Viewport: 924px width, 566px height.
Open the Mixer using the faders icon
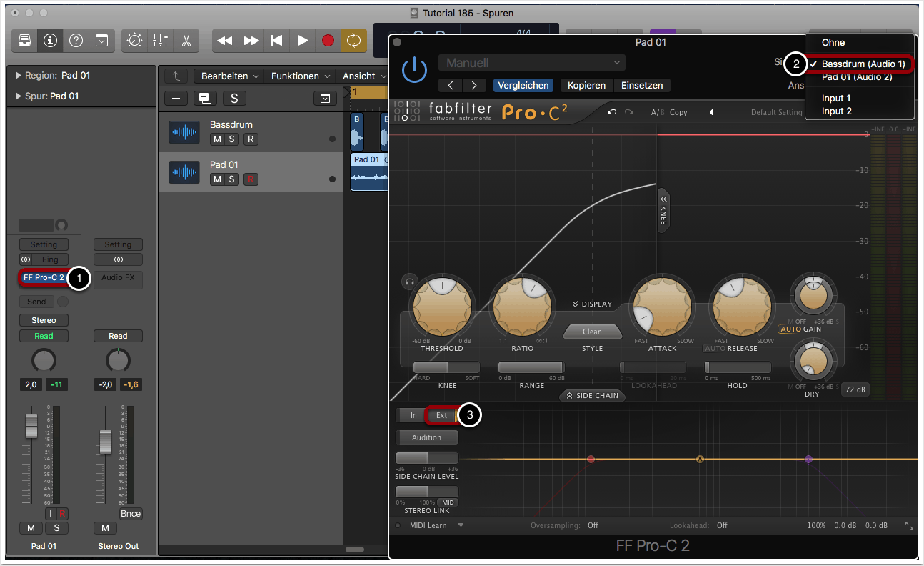coord(160,40)
